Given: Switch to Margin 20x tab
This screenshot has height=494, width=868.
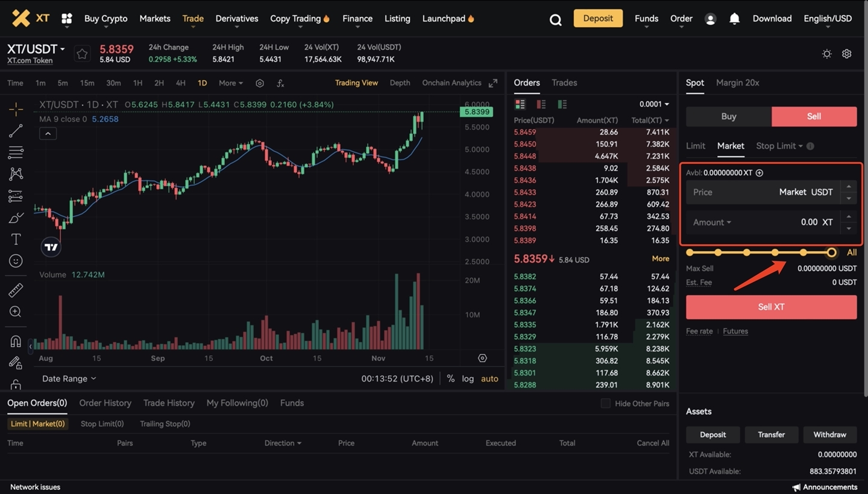Looking at the screenshot, I should coord(737,83).
